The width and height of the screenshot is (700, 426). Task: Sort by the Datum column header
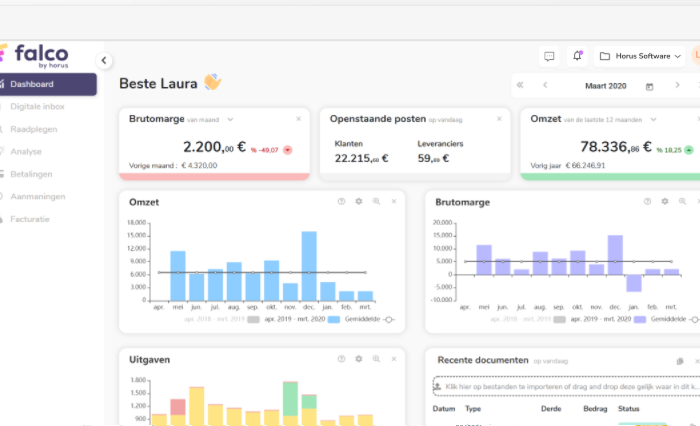pyautogui.click(x=444, y=409)
